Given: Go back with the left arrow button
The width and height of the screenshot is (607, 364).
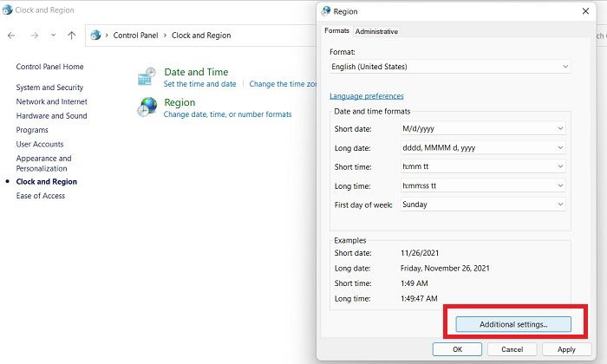Looking at the screenshot, I should pyautogui.click(x=11, y=36).
